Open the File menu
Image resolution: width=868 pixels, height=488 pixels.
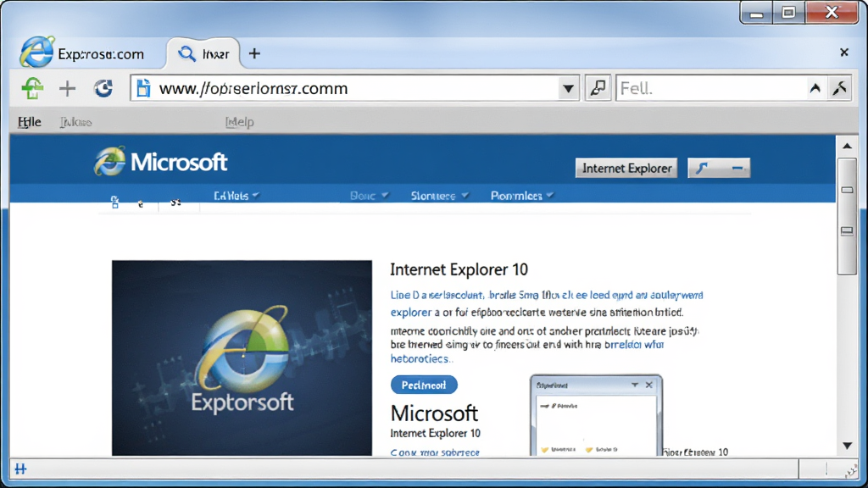(x=30, y=122)
